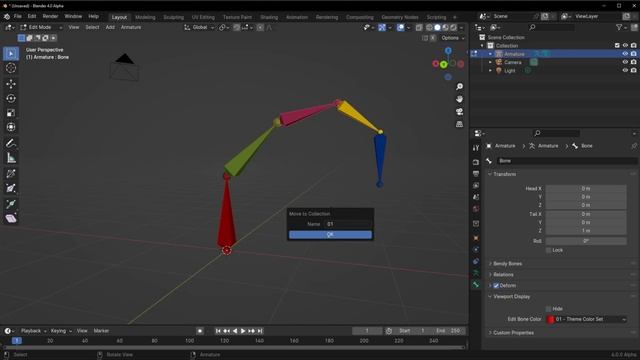This screenshot has width=640, height=360.
Task: Expand Armature in outliner tree
Action: pyautogui.click(x=491, y=54)
